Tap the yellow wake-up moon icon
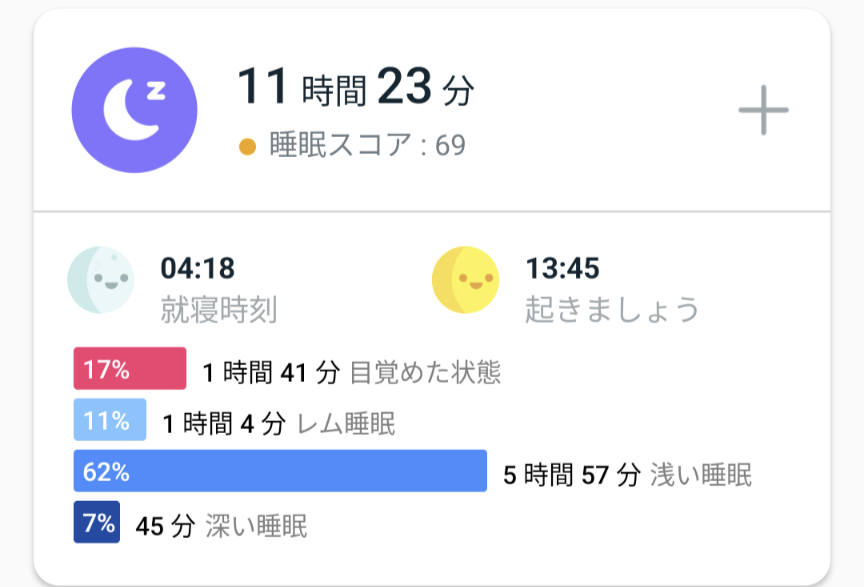This screenshot has width=864, height=587. point(465,282)
